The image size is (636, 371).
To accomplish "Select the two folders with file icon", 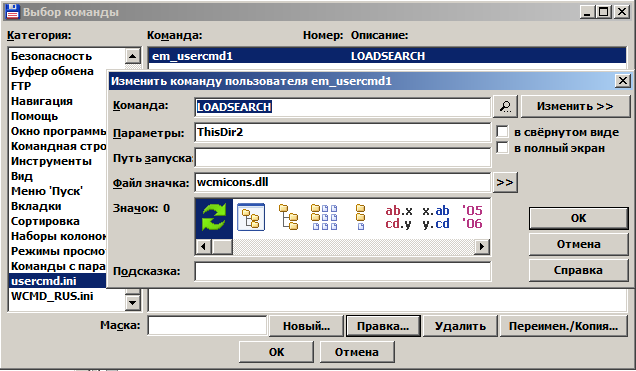I will 361,217.
